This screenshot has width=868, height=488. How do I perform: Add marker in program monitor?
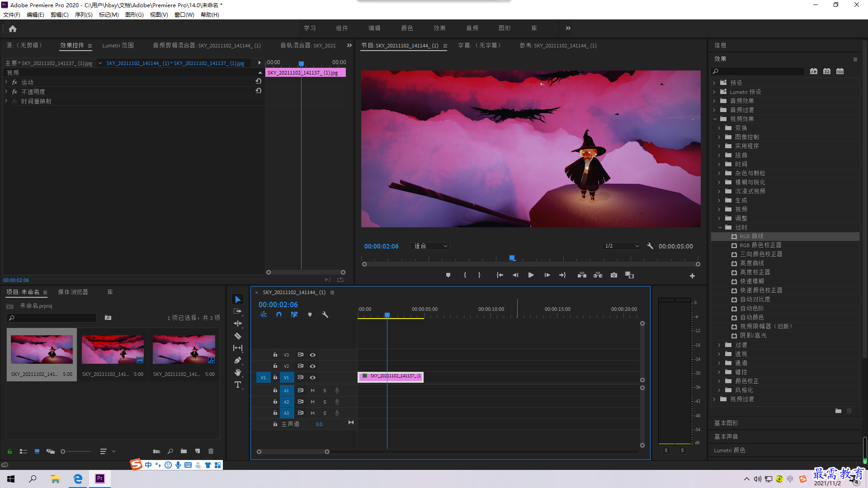point(448,275)
